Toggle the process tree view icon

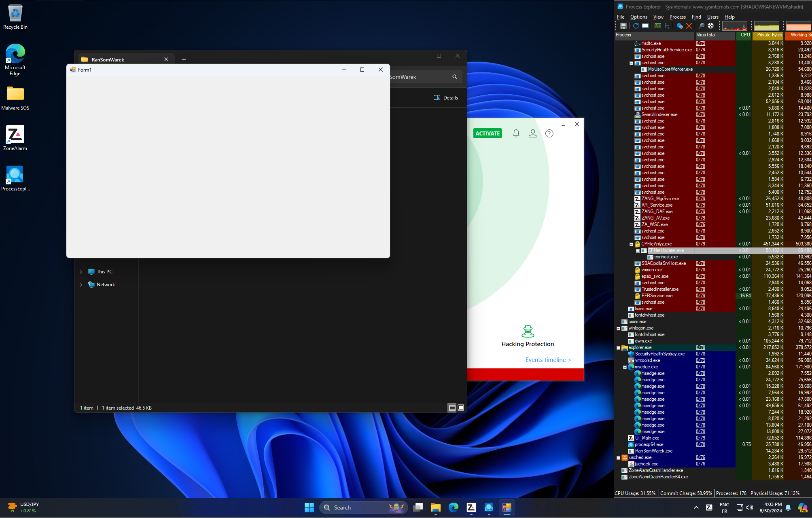click(667, 26)
